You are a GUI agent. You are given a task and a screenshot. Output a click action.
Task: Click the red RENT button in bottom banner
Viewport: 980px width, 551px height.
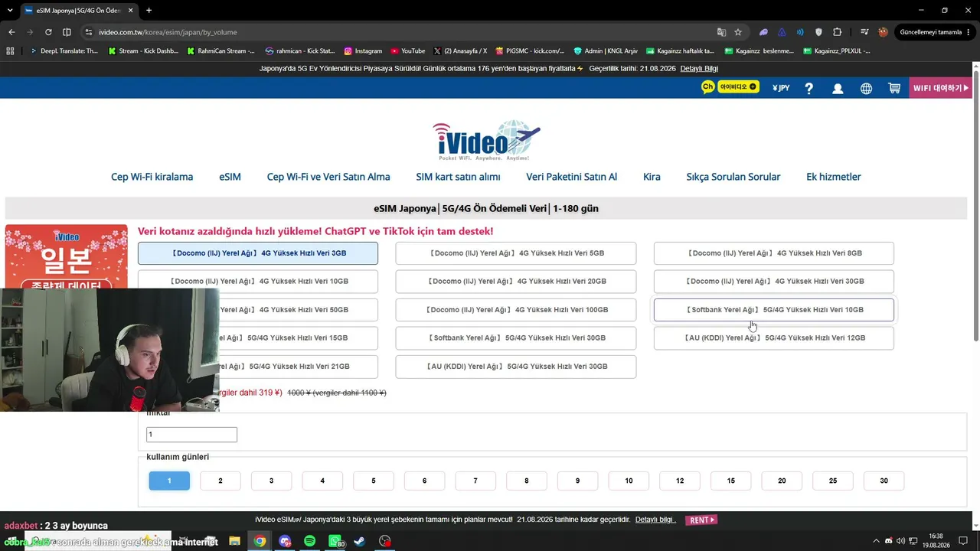coord(701,520)
